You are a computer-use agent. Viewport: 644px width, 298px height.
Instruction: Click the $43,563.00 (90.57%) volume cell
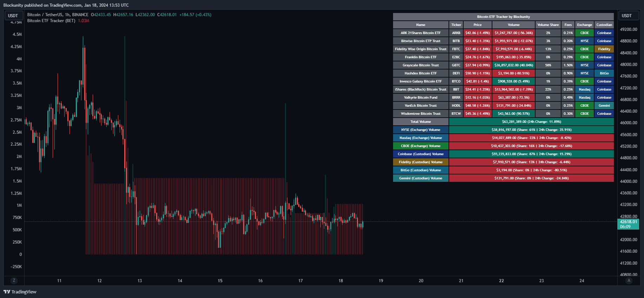click(x=514, y=114)
